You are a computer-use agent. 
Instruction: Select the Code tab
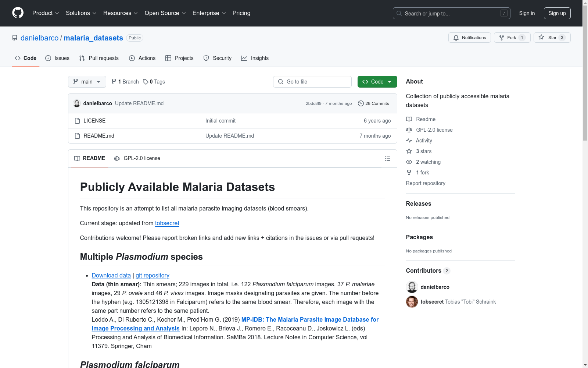click(26, 58)
